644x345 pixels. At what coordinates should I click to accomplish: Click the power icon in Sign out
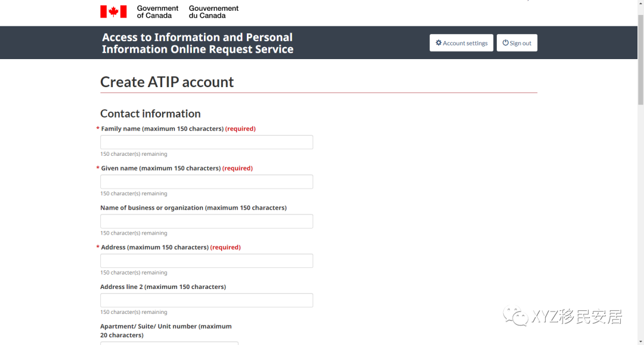(506, 43)
